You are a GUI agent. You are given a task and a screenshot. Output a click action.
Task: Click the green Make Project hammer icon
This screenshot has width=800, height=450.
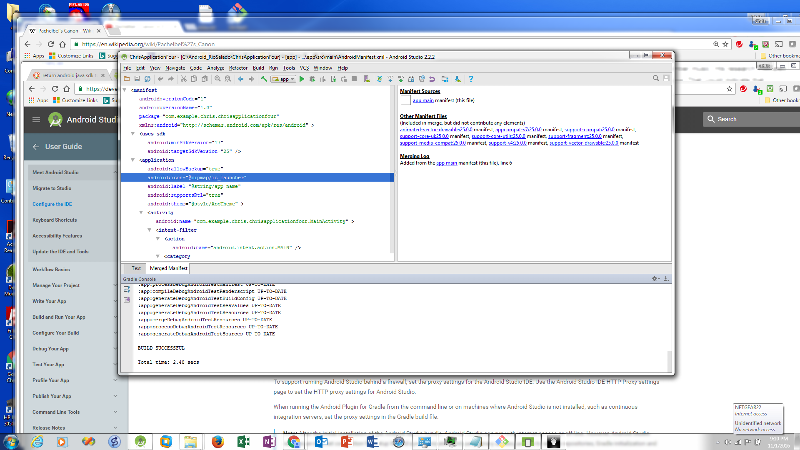coord(264,79)
